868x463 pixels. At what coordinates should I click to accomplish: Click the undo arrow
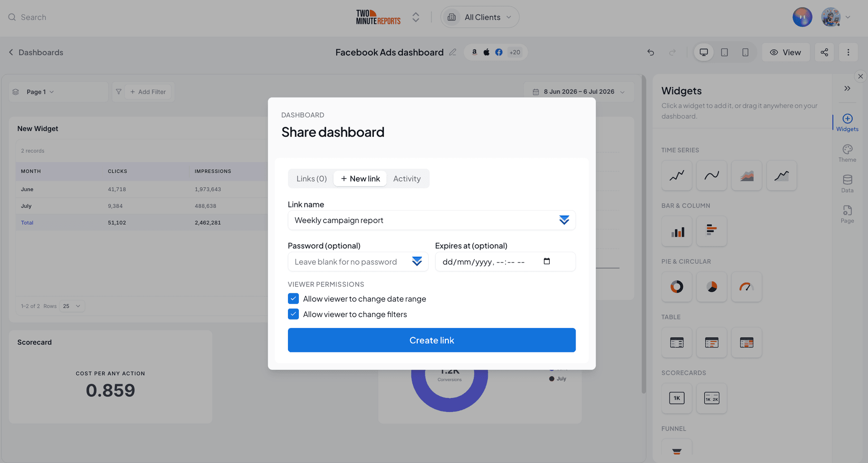tap(651, 52)
